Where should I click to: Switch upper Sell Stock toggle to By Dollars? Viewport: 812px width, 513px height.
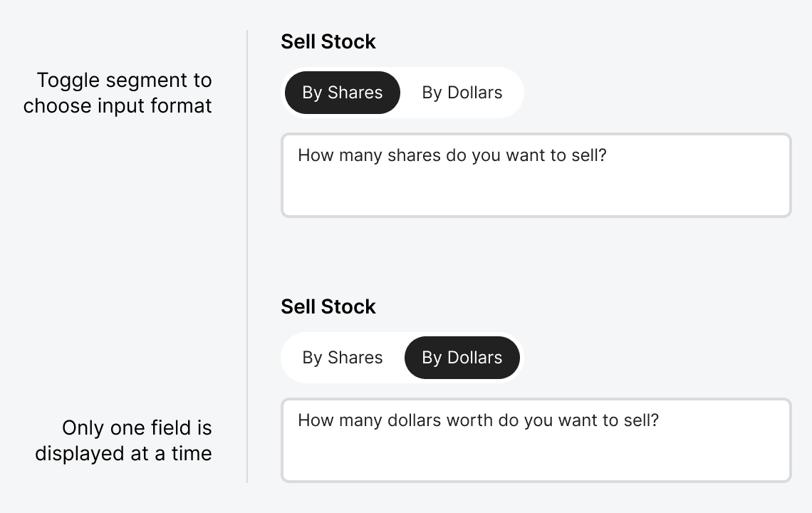point(462,93)
